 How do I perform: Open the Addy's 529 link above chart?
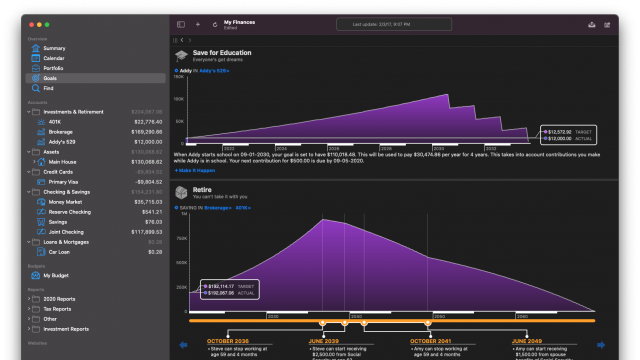coord(214,71)
